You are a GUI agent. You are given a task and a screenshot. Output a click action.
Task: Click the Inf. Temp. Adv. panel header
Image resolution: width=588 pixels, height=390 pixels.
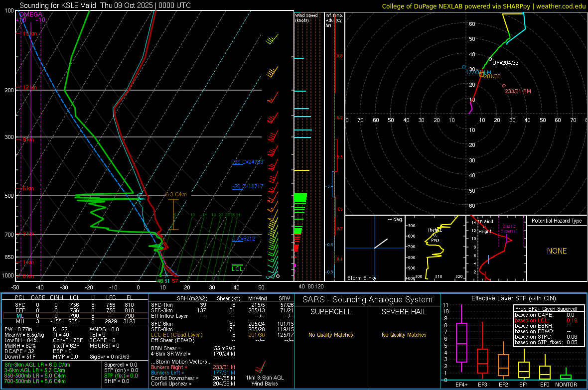click(x=334, y=20)
